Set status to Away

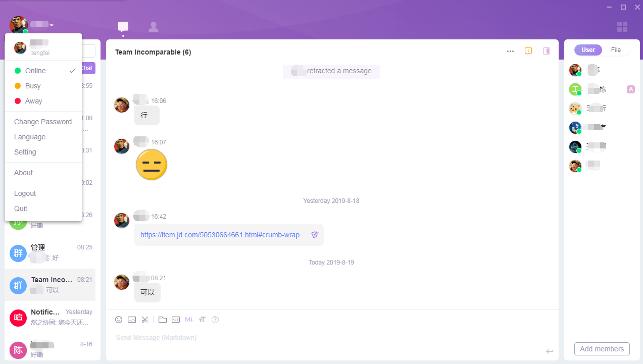(x=33, y=101)
